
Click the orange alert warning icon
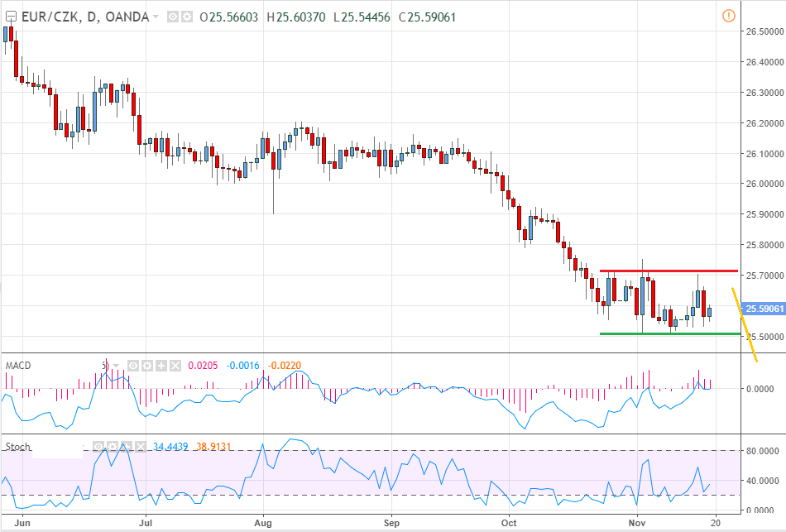[727, 16]
